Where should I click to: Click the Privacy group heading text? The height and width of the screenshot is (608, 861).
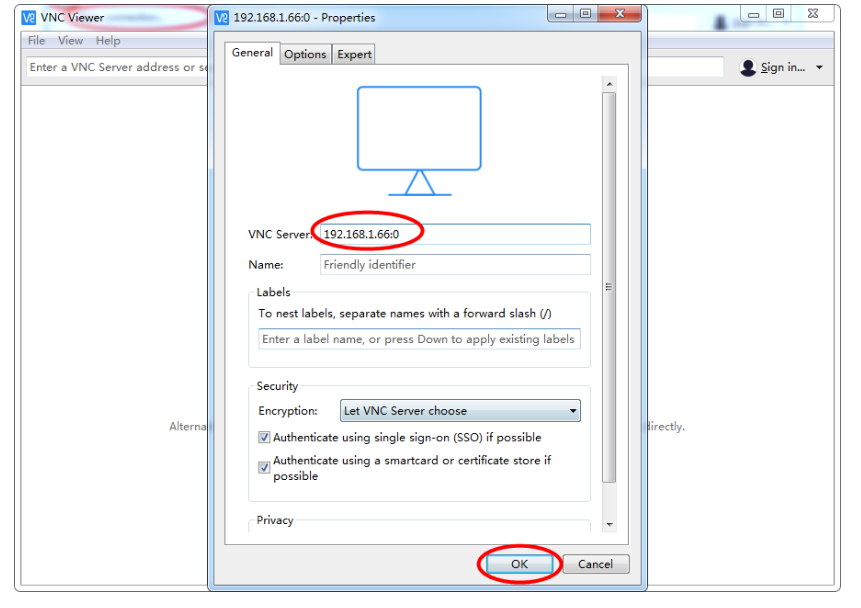pyautogui.click(x=275, y=520)
